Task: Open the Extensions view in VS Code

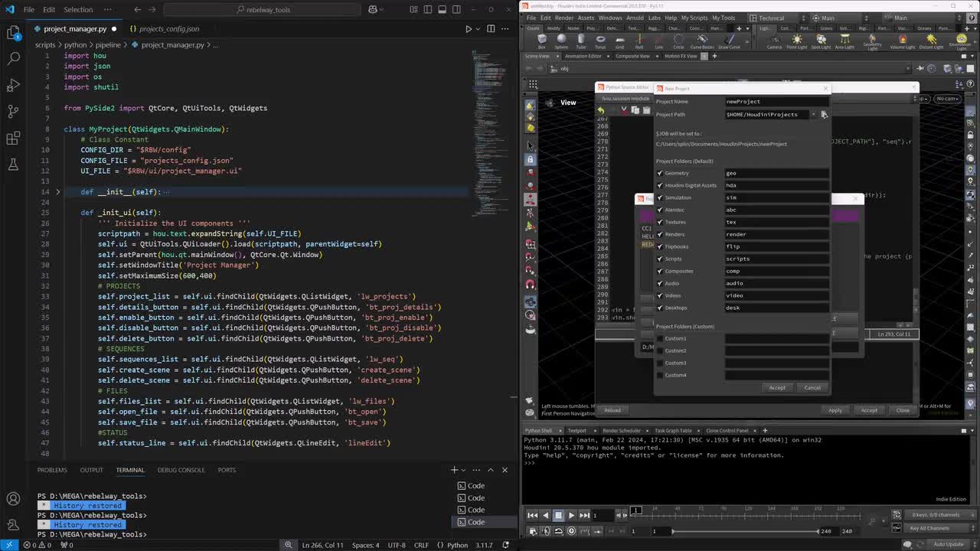Action: 13,138
